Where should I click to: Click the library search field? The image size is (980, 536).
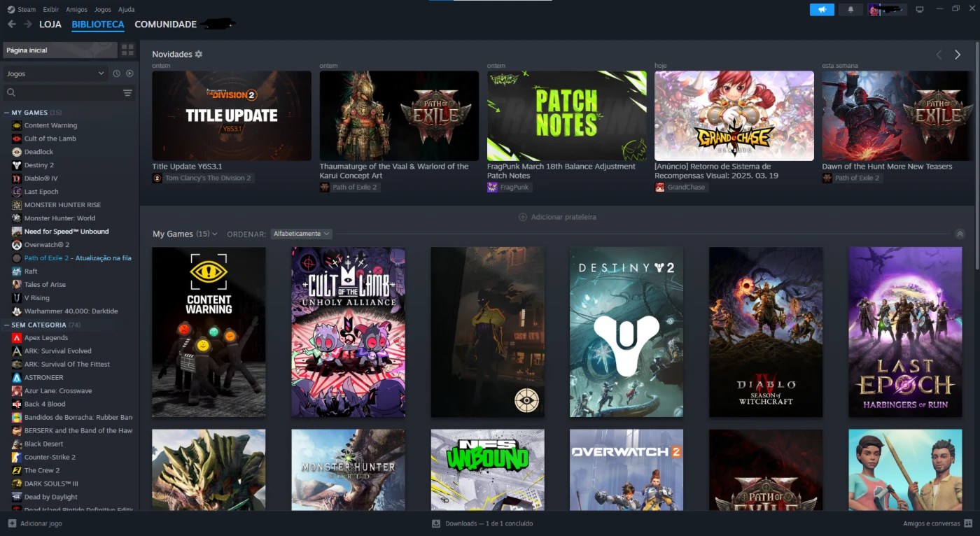pyautogui.click(x=63, y=92)
